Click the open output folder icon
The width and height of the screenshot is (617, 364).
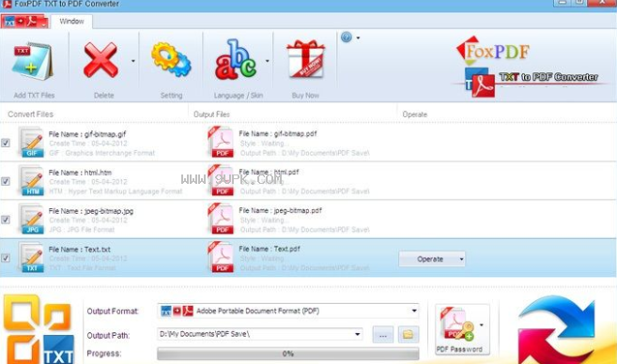[409, 335]
